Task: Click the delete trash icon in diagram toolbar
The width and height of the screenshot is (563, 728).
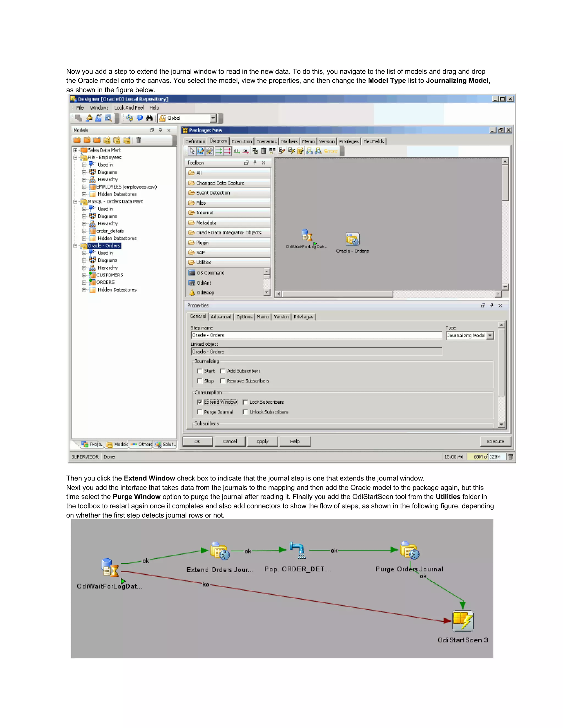Action: pyautogui.click(x=263, y=151)
